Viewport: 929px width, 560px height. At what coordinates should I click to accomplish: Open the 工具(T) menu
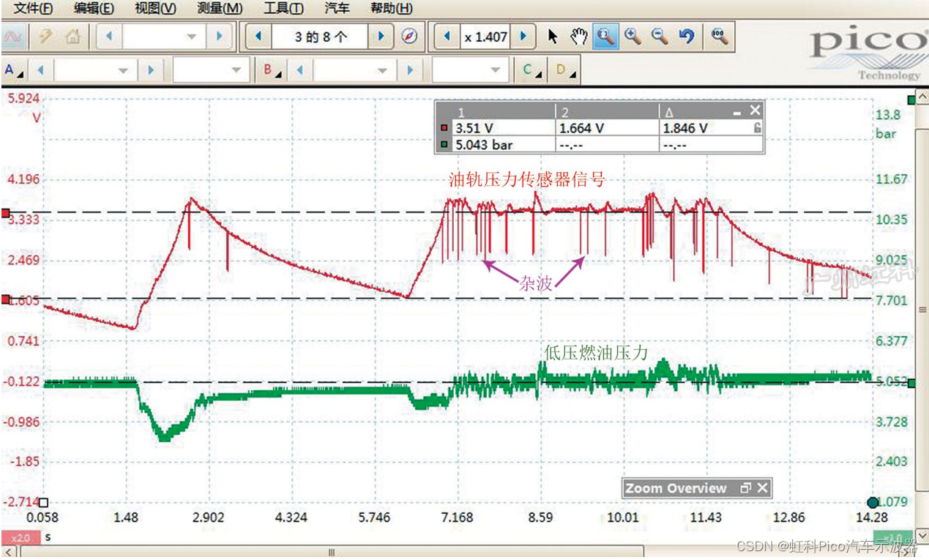click(283, 9)
